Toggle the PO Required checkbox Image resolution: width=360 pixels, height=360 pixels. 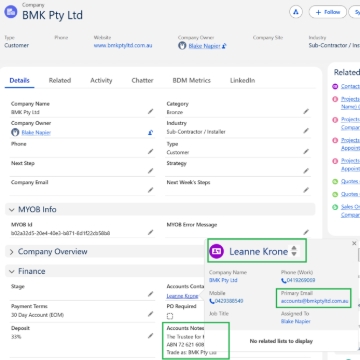pyautogui.click(x=170, y=316)
